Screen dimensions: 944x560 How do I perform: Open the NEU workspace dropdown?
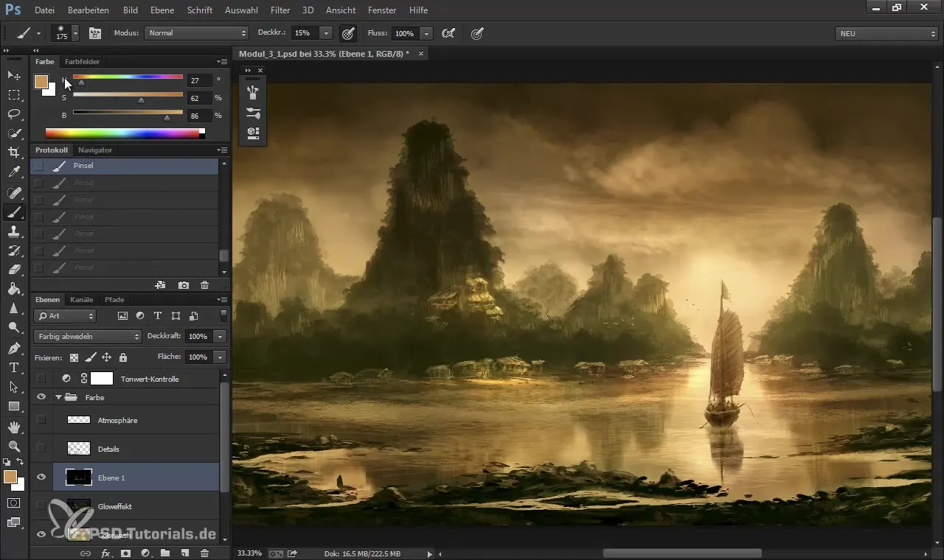[x=886, y=33]
